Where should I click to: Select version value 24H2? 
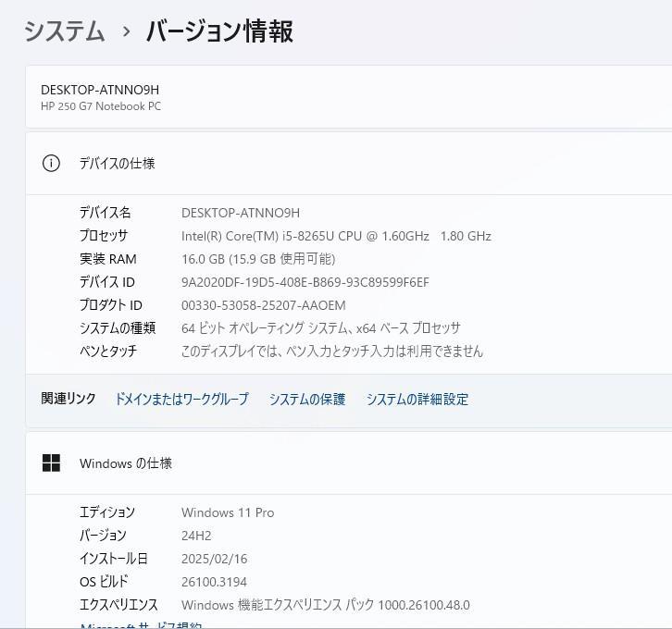pyautogui.click(x=196, y=536)
